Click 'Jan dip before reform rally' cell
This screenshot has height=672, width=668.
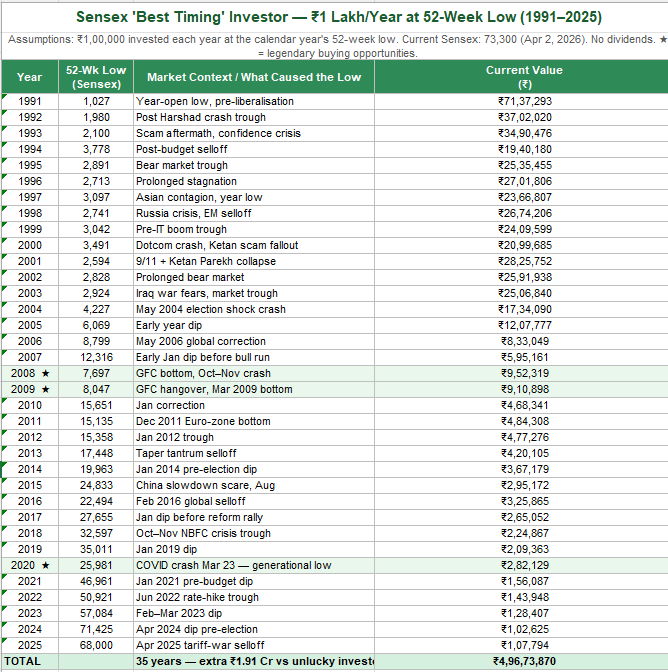point(254,517)
